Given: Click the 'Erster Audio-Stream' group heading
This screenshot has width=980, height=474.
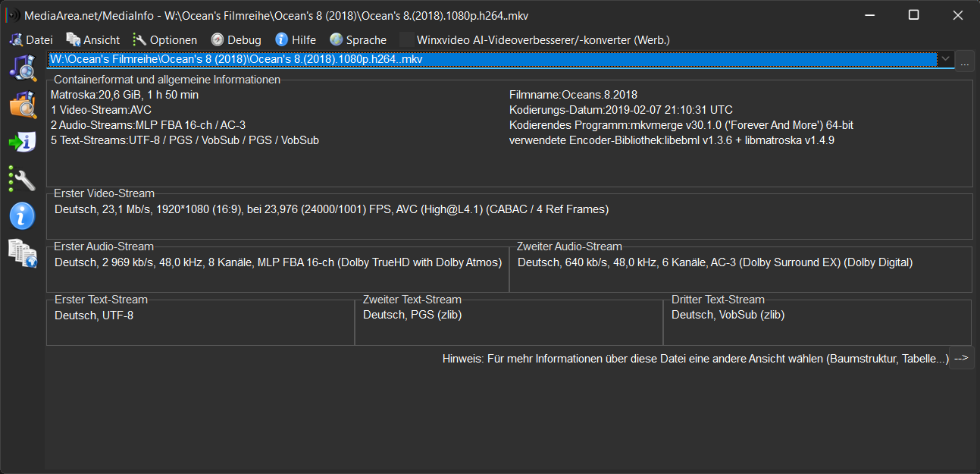Looking at the screenshot, I should click(104, 246).
